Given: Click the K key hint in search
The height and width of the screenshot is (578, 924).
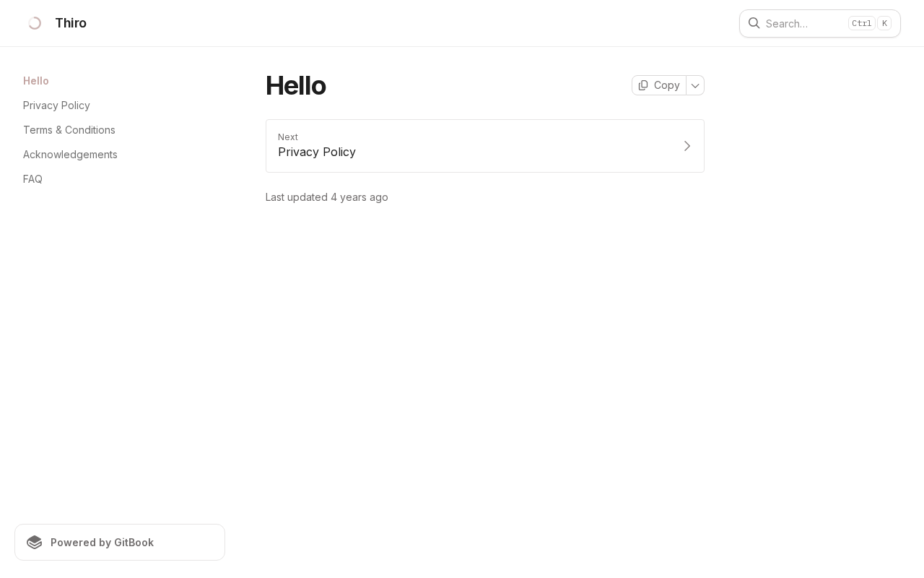Looking at the screenshot, I should tap(884, 23).
